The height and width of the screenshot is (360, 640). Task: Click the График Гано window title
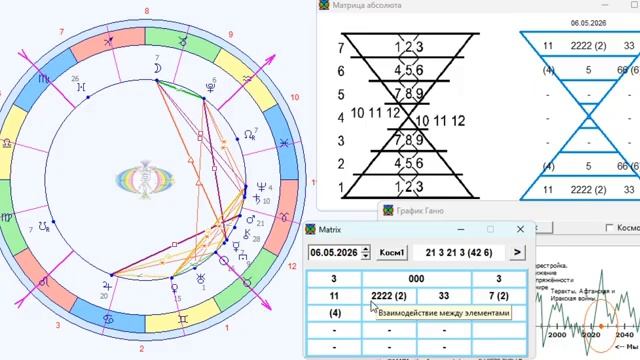(420, 211)
